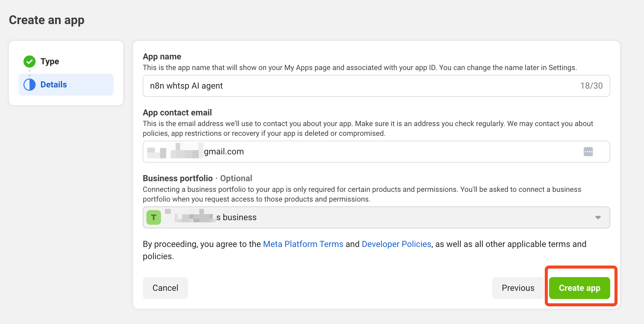Open the Developer Policies link
Screen dimensions: 644x324
pyautogui.click(x=396, y=244)
